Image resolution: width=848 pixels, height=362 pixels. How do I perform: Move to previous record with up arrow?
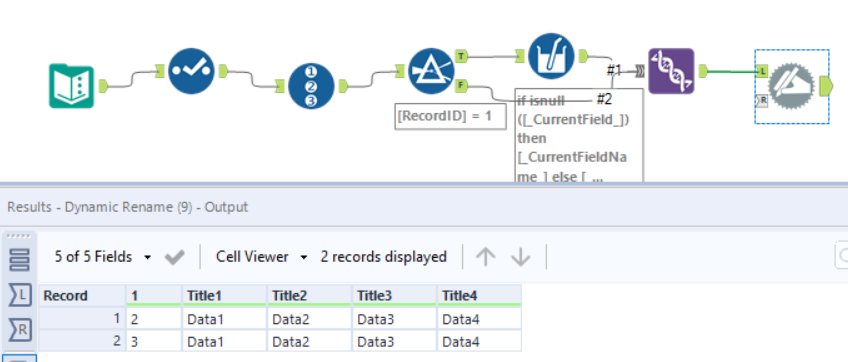coord(485,257)
